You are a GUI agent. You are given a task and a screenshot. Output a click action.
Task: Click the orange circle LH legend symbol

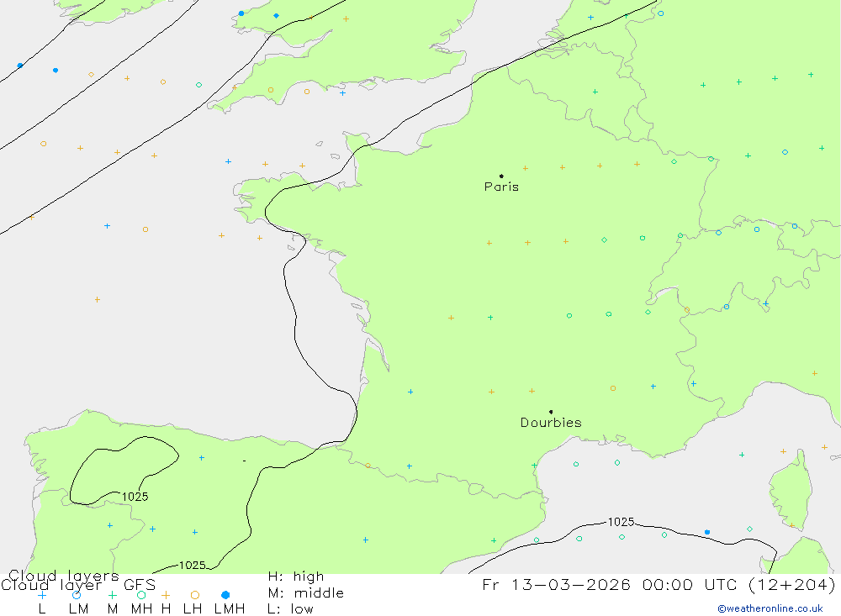click(195, 595)
